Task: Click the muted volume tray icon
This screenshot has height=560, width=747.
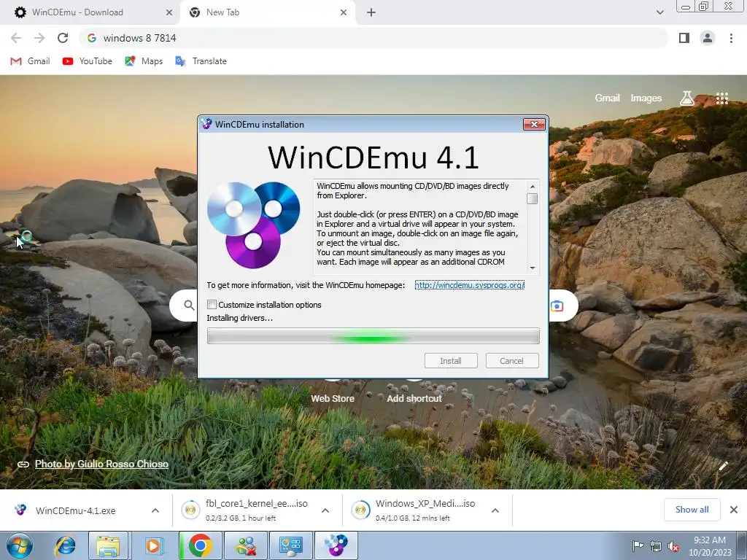Action: (673, 546)
